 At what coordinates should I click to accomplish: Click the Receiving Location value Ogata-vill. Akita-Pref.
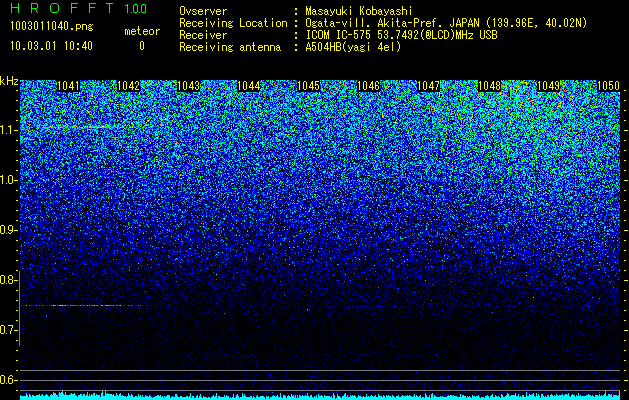tap(374, 23)
